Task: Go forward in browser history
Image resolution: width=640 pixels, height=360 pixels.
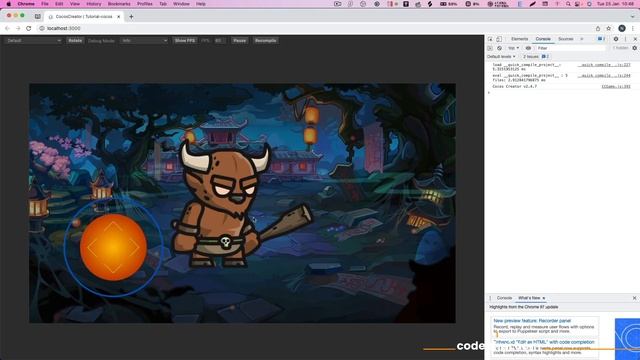Action: 18,28
